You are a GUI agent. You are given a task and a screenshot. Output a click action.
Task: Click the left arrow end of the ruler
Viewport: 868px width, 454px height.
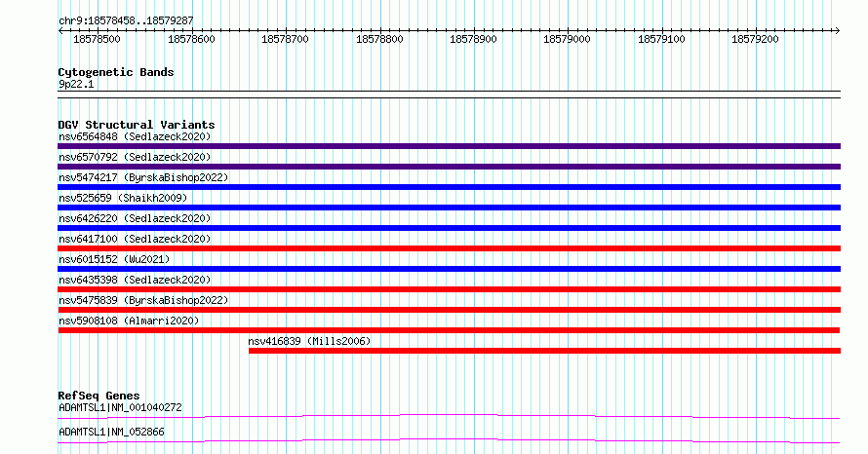coord(60,31)
